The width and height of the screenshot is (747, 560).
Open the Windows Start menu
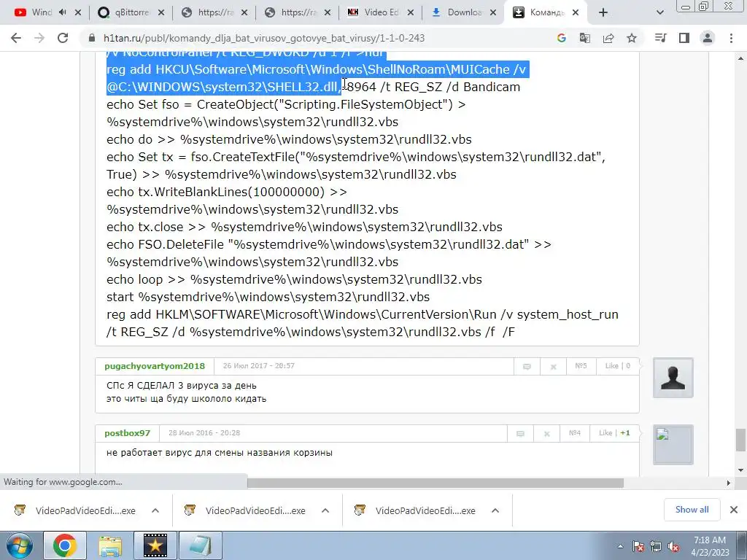(19, 545)
